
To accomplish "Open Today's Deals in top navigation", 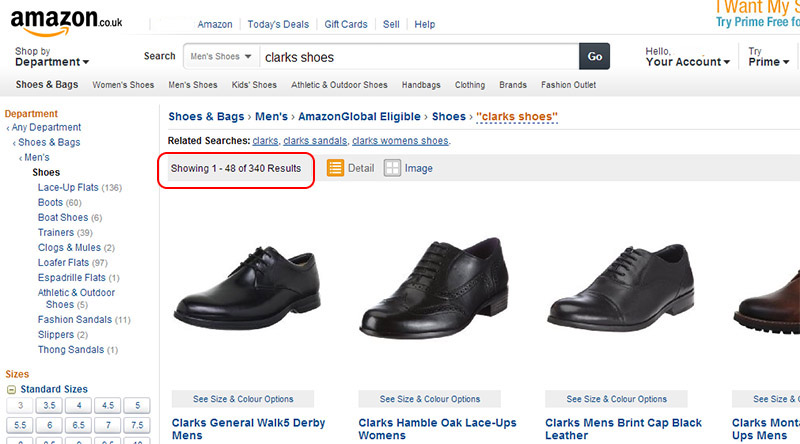I will tap(278, 24).
